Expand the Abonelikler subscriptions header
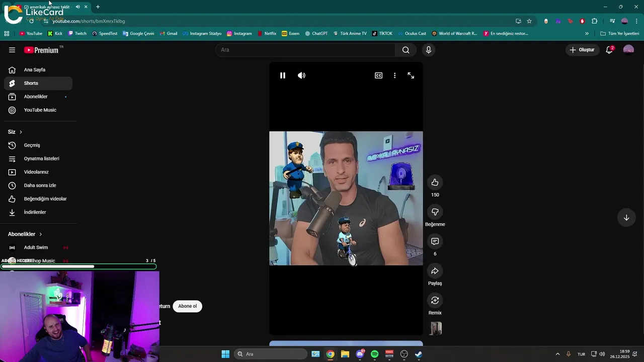This screenshot has width=644, height=362. coord(25,234)
